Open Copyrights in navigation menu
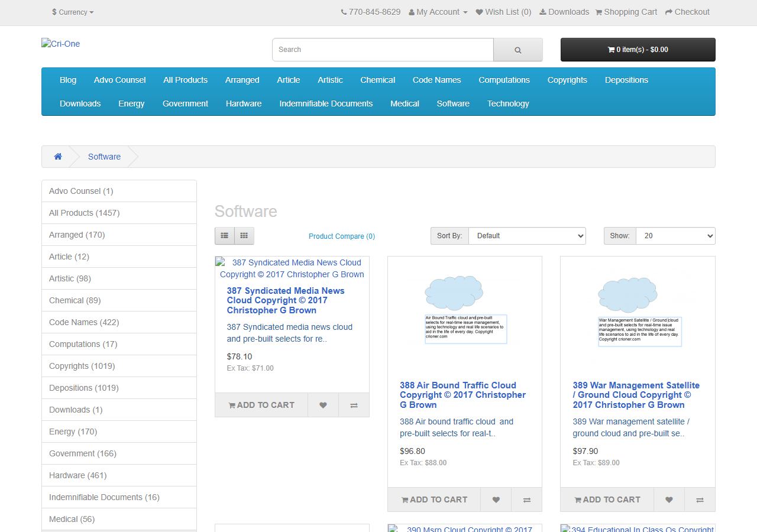This screenshot has width=757, height=532. (x=567, y=80)
